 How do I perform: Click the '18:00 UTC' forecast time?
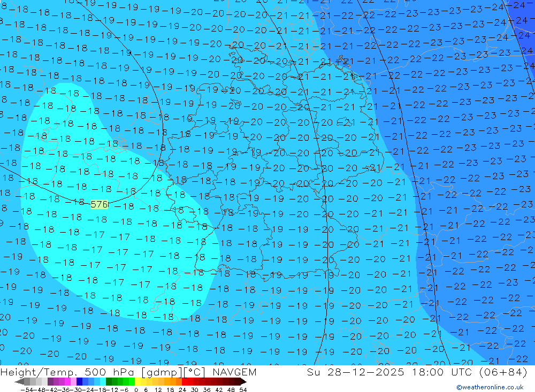442,372
